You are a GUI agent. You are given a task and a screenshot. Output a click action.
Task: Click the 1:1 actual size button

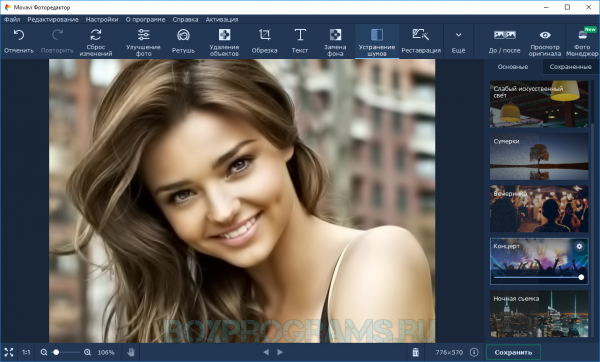click(x=26, y=352)
